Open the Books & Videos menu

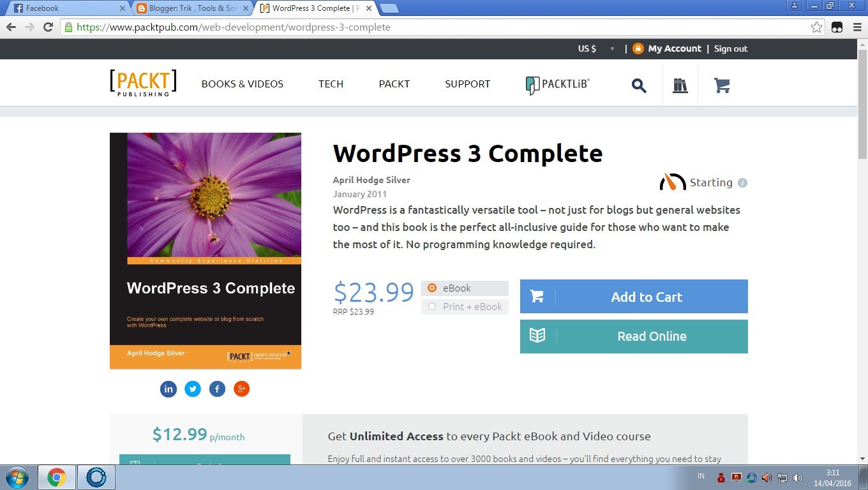[x=243, y=84]
